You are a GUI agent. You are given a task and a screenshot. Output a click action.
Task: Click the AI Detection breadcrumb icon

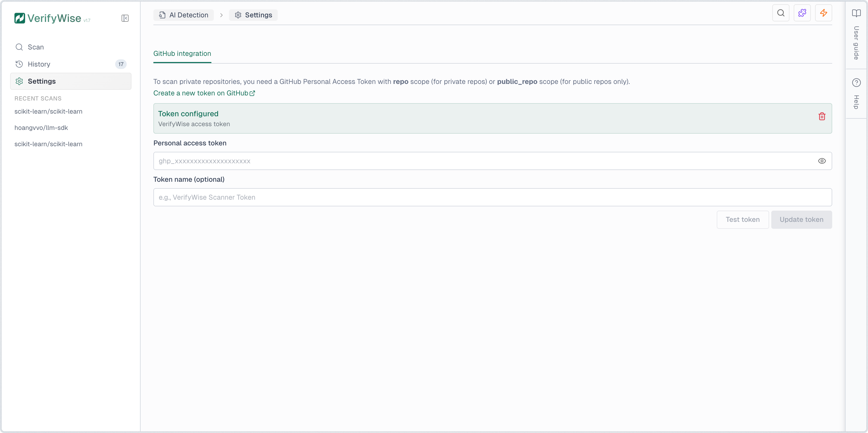point(162,15)
